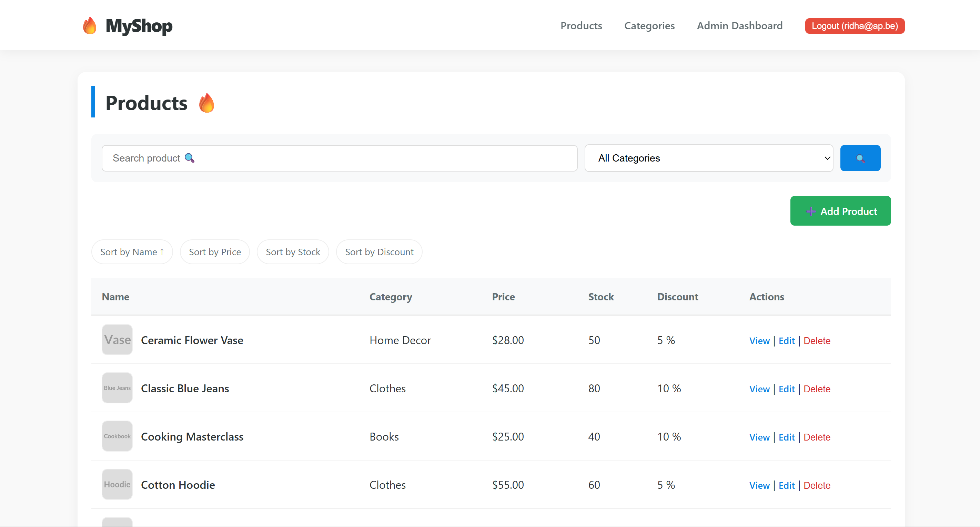This screenshot has width=980, height=527.
Task: Click the Cookbook thumbnail image
Action: pyautogui.click(x=117, y=436)
